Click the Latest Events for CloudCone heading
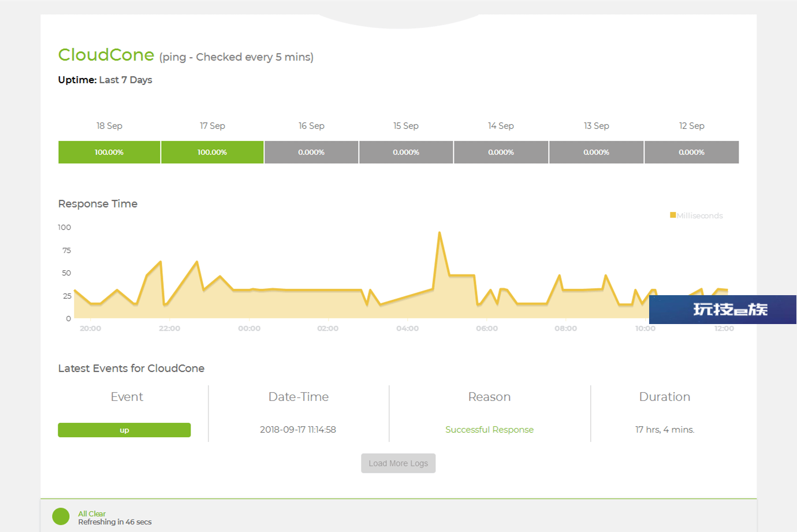 tap(131, 369)
